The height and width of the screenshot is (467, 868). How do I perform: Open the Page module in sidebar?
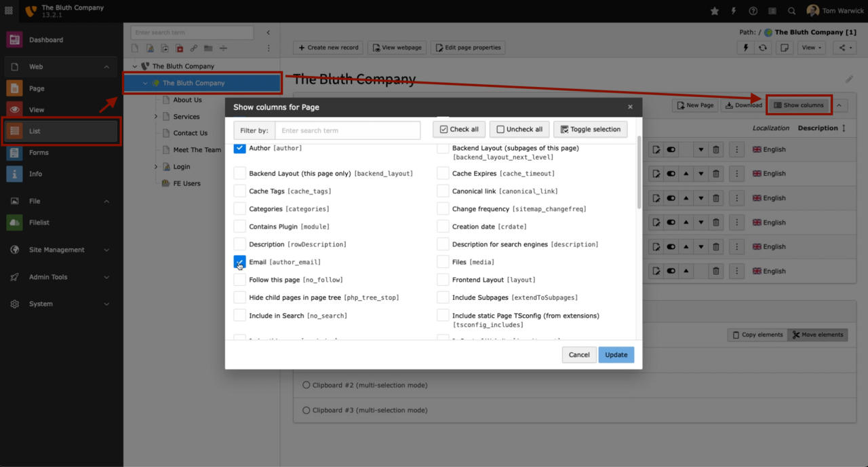(x=37, y=88)
